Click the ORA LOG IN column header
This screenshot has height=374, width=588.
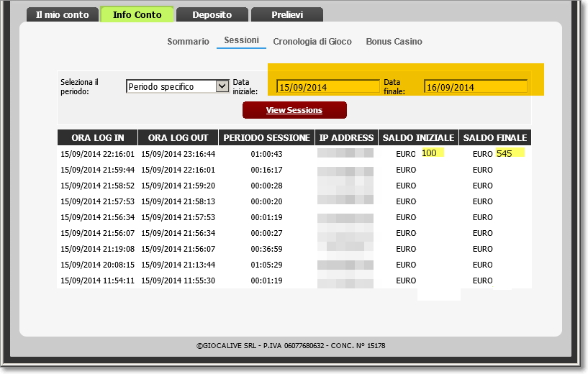click(97, 137)
